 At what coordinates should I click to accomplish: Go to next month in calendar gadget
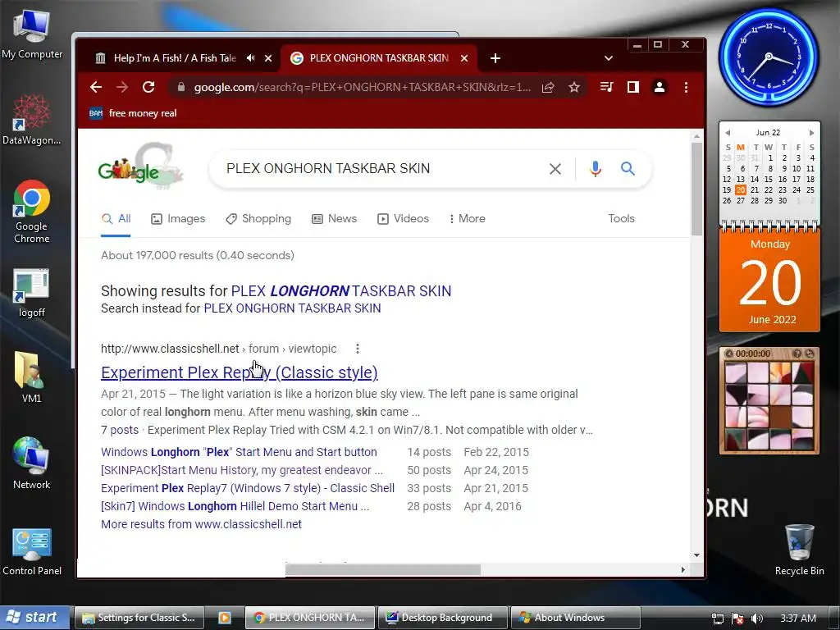click(811, 133)
